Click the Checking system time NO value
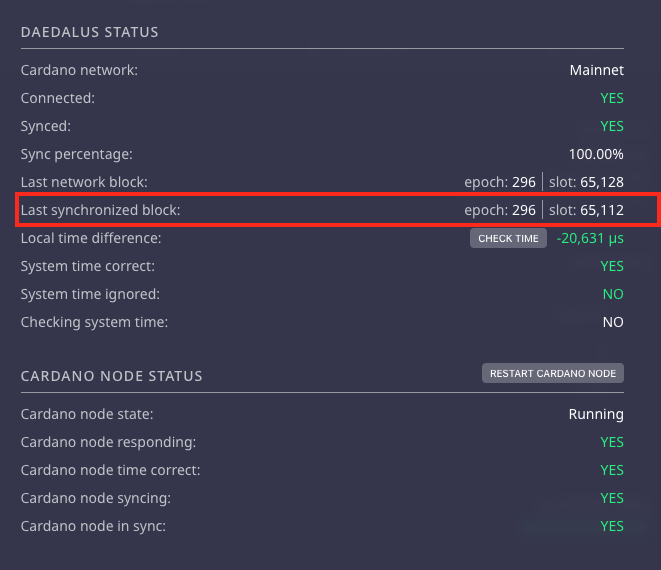661x570 pixels. coord(613,322)
